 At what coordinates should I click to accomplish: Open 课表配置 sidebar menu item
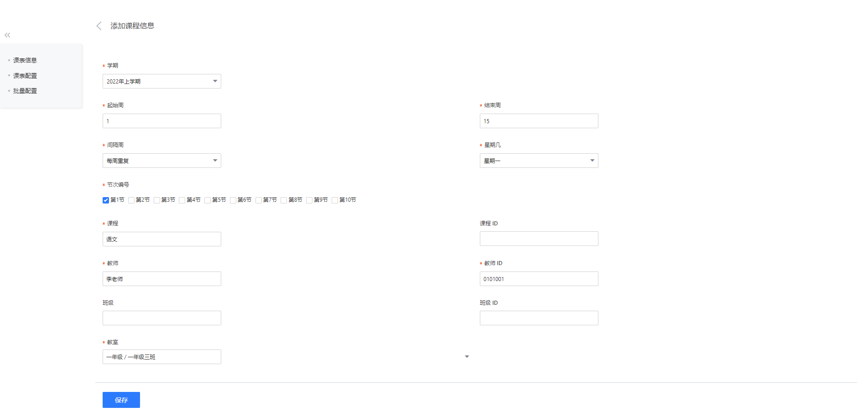pos(25,76)
